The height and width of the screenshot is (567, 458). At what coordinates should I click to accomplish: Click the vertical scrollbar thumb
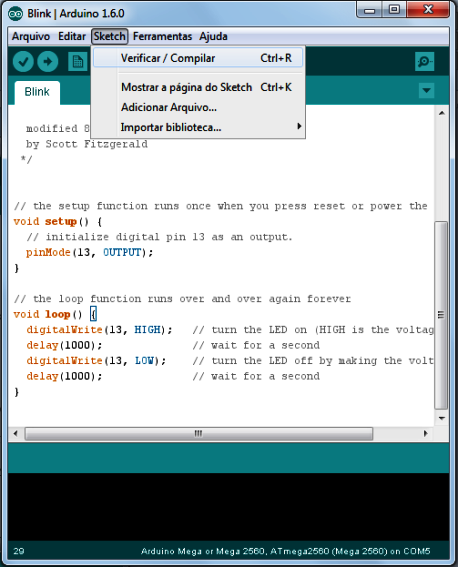(441, 315)
